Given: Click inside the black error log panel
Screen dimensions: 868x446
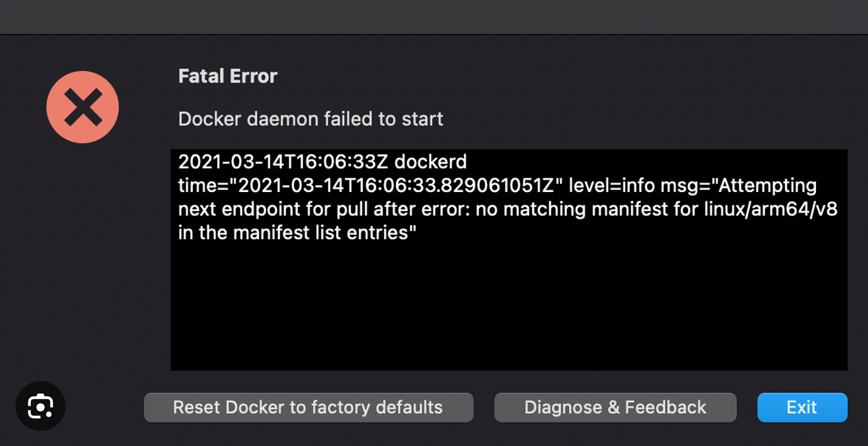Looking at the screenshot, I should coord(508,297).
